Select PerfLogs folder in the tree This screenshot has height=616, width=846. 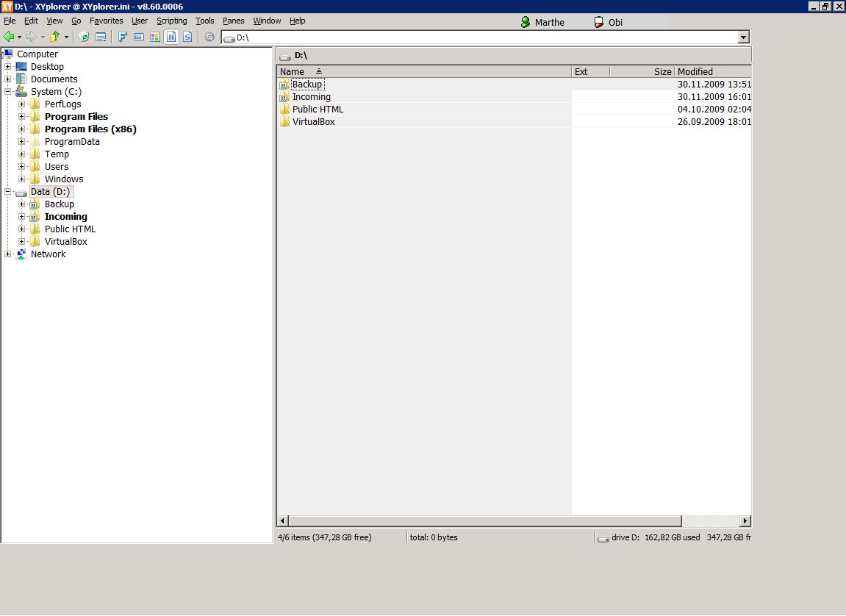point(62,104)
